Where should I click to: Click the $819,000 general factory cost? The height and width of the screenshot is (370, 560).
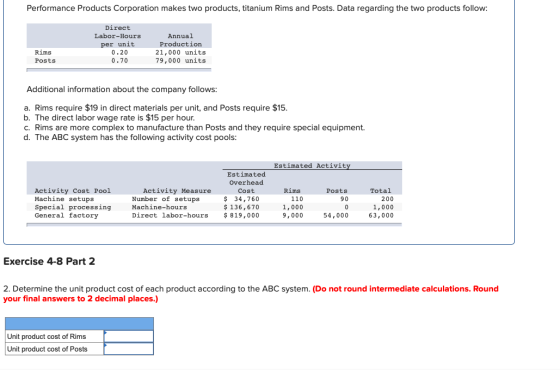241,215
